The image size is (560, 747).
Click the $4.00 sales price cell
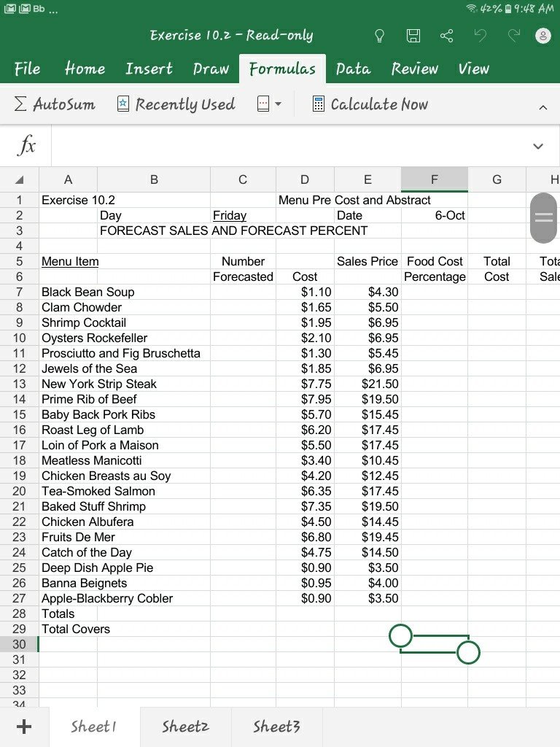coord(367,583)
